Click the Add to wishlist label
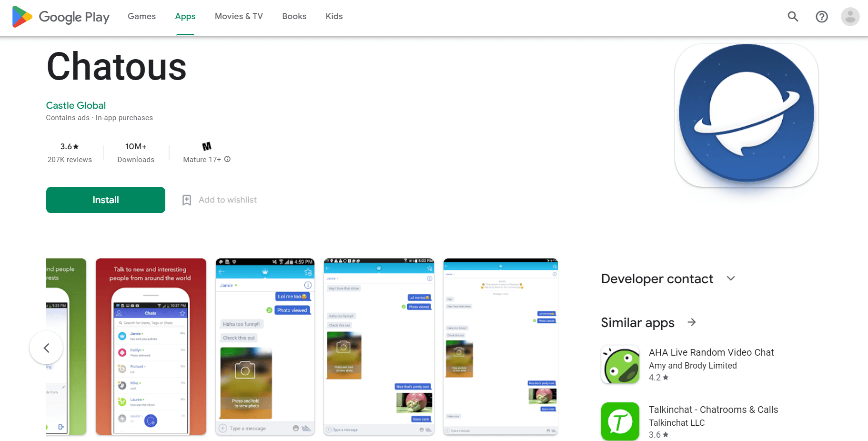This screenshot has width=868, height=441. tap(228, 200)
